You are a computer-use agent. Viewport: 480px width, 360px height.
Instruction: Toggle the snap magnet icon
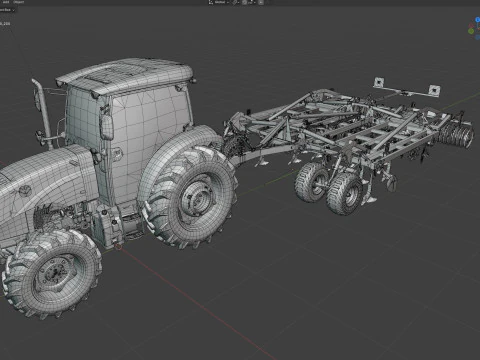click(244, 2)
